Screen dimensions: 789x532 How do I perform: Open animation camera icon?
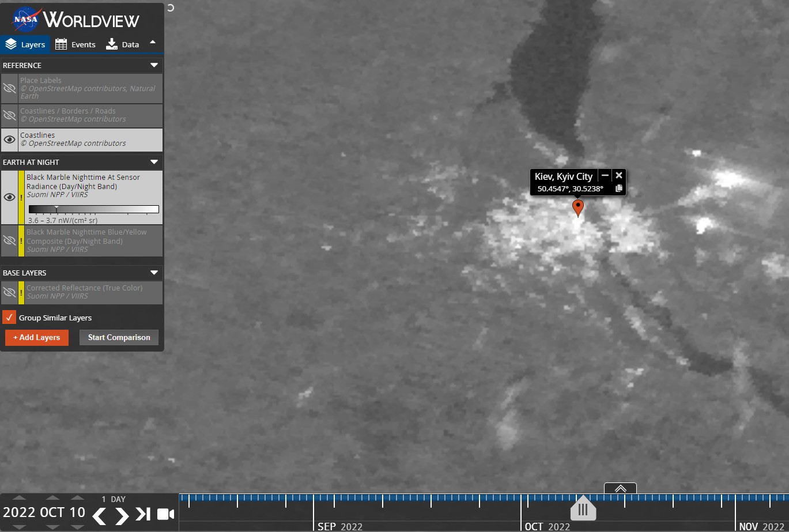point(166,514)
